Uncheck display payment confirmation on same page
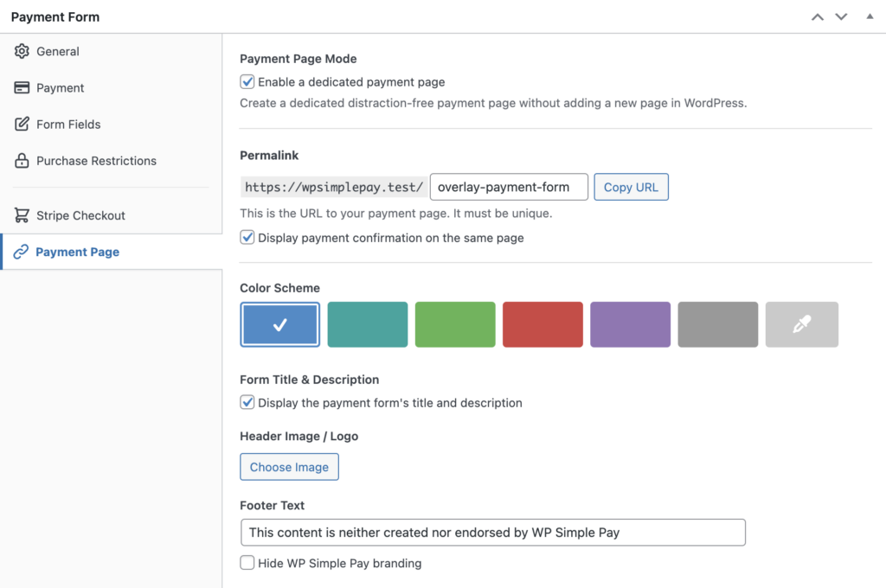The image size is (886, 588). pos(247,238)
